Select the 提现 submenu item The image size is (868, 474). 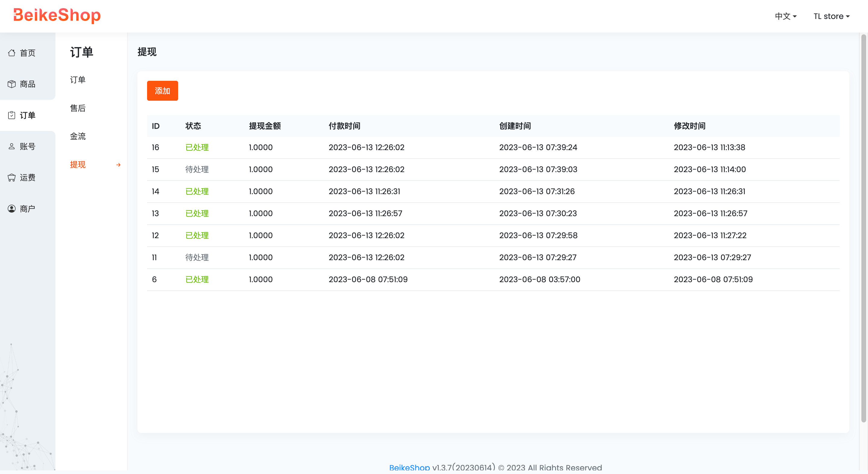[78, 165]
